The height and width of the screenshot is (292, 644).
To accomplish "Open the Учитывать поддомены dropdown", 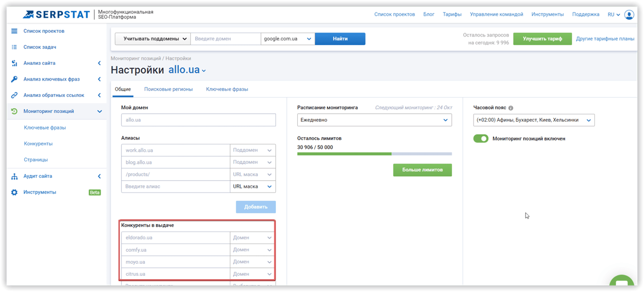I will pos(153,39).
